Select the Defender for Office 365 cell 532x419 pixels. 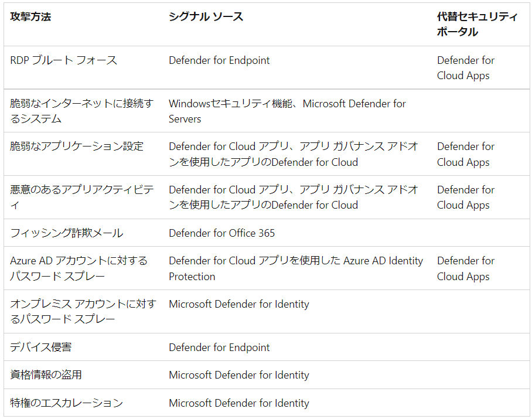222,233
